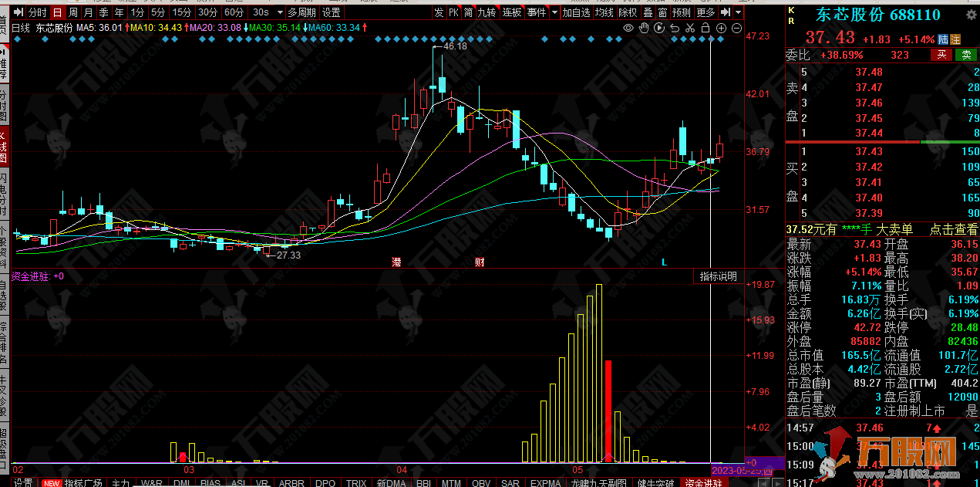980x487 pixels.
Task: Open the 发 tool in the toolbar
Action: coord(439,12)
